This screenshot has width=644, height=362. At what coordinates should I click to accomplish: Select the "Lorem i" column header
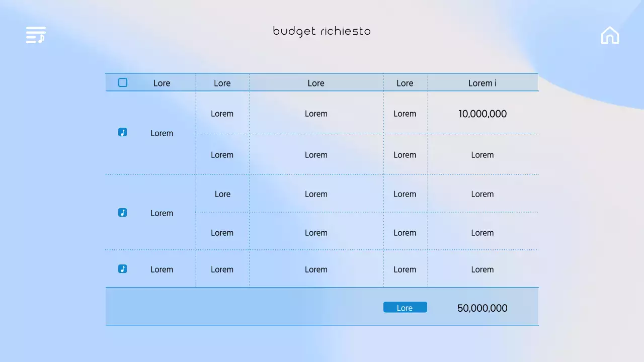pos(482,83)
